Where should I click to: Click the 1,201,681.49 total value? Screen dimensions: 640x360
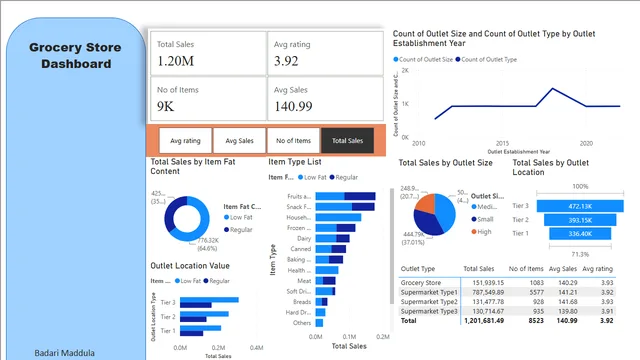[484, 321]
